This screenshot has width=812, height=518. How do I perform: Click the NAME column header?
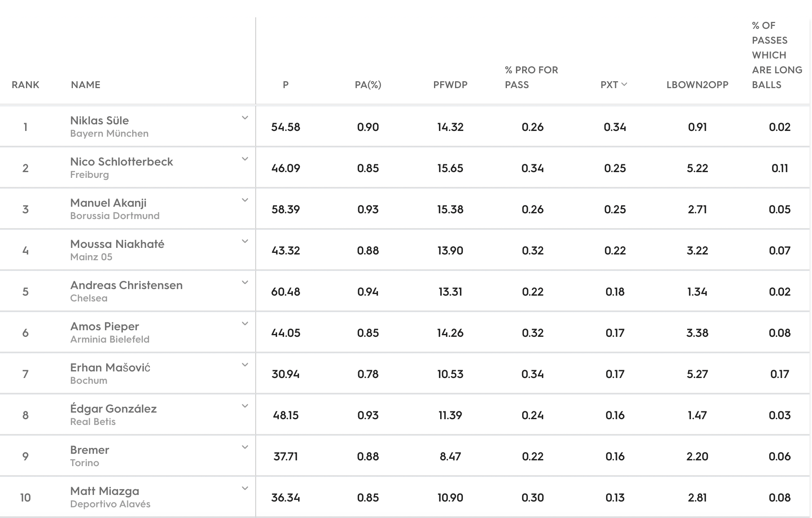pos(86,85)
